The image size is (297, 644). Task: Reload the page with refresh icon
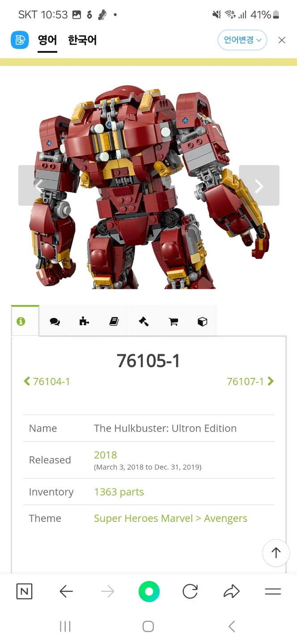pyautogui.click(x=190, y=592)
